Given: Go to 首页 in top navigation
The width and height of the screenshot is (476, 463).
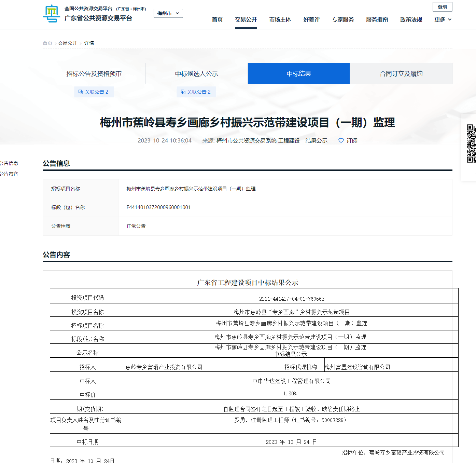Looking at the screenshot, I should click(x=217, y=19).
